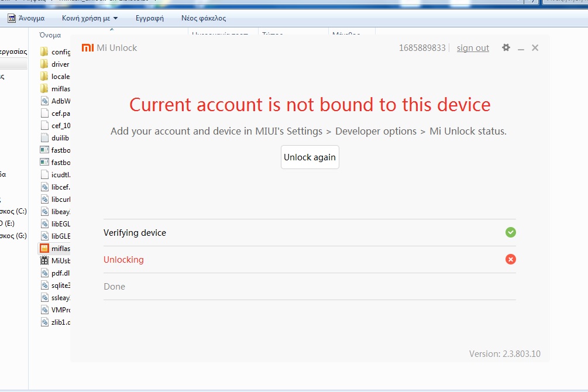Click the Mi logo in title bar

(87, 48)
